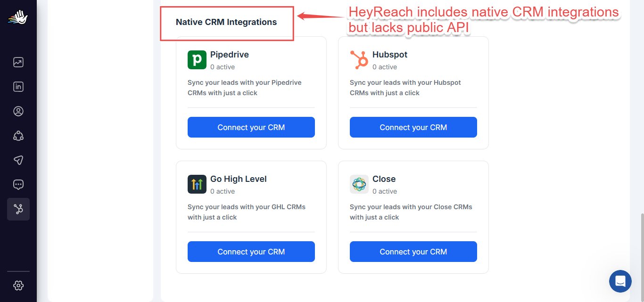
Task: Click the Pipedrive logo icon
Action: click(x=197, y=60)
